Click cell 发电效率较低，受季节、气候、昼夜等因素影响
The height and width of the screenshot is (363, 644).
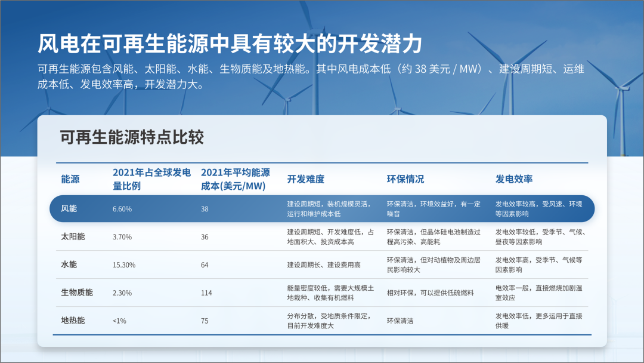coord(540,237)
